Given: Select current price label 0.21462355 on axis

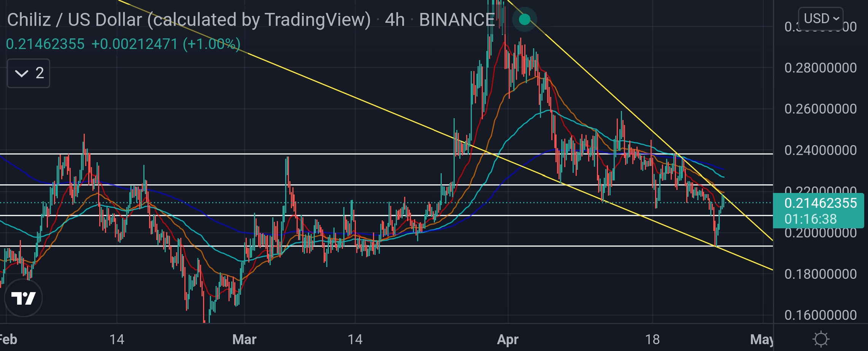Looking at the screenshot, I should [x=820, y=203].
